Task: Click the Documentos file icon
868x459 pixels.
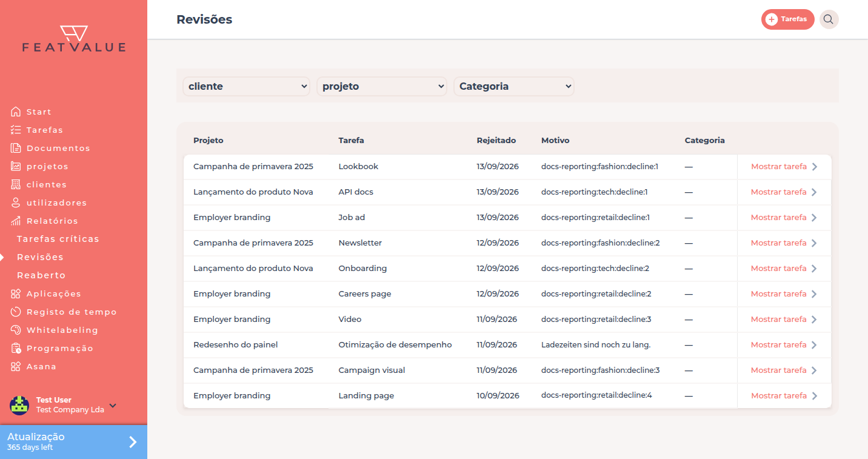Action: 16,148
